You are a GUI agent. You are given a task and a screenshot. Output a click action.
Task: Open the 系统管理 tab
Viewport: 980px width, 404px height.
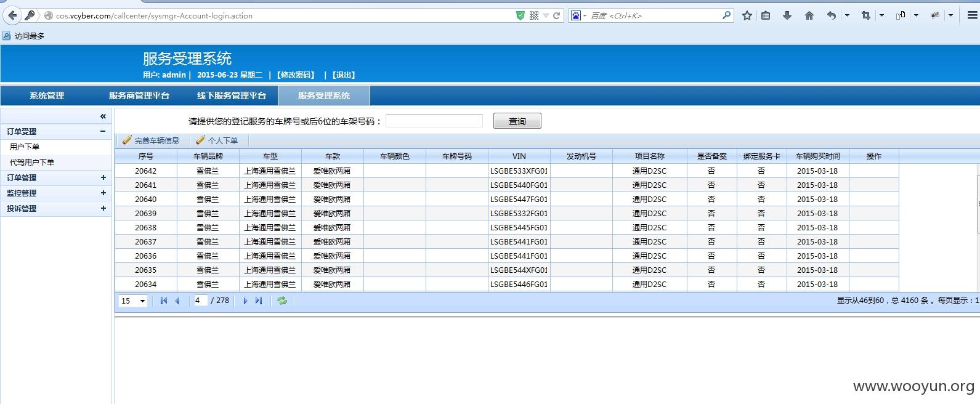click(47, 95)
